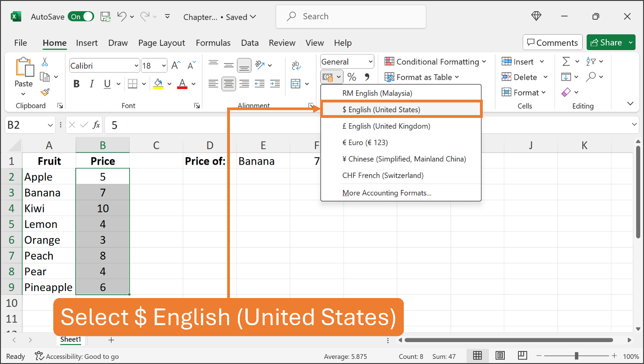644x364 pixels.
Task: Click the Insert Function fx icon
Action: [x=96, y=125]
